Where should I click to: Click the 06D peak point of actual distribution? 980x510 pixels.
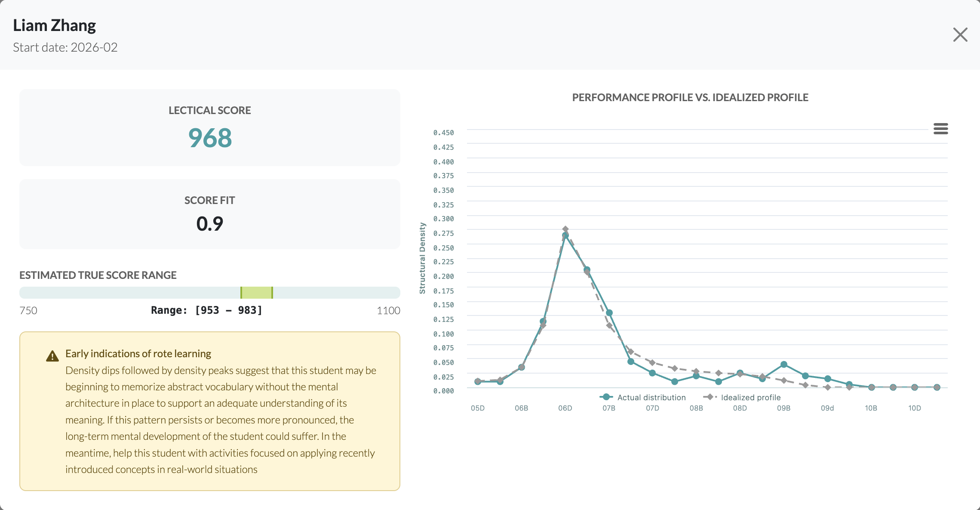coord(565,235)
